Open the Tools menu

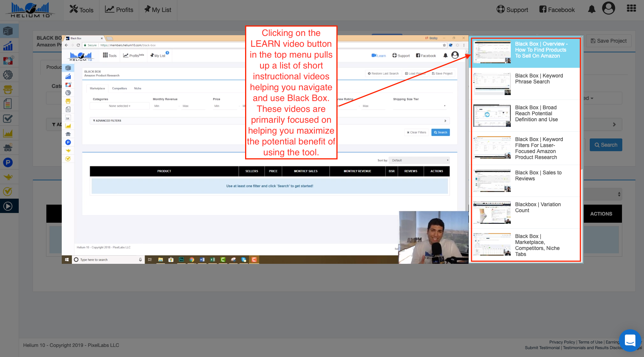pos(82,10)
